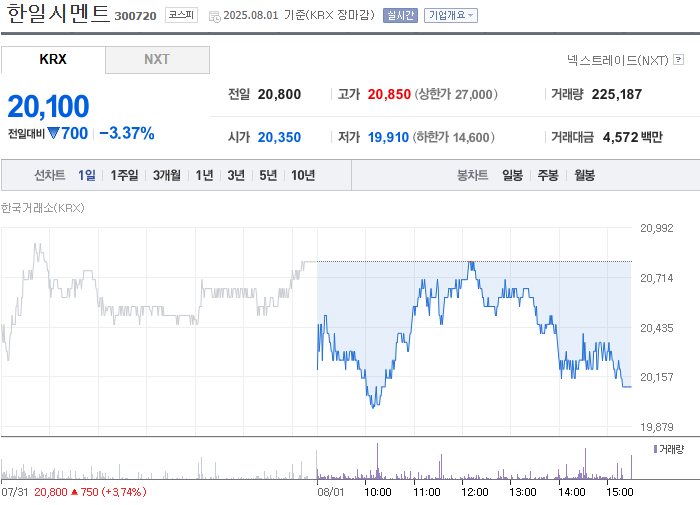Image resolution: width=700 pixels, height=505 pixels.
Task: Click the trading value 4,572 백만
Action: click(633, 137)
